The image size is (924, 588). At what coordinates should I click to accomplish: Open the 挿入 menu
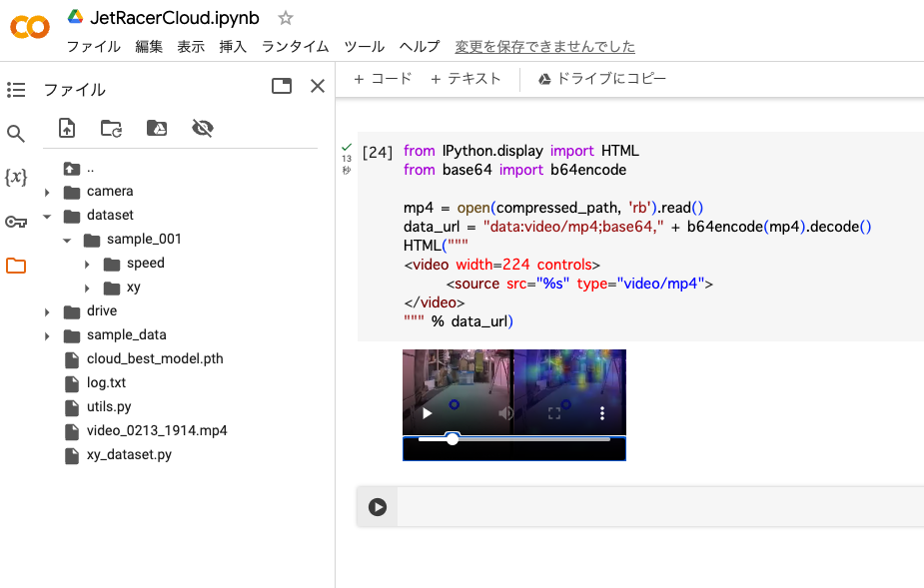[233, 47]
